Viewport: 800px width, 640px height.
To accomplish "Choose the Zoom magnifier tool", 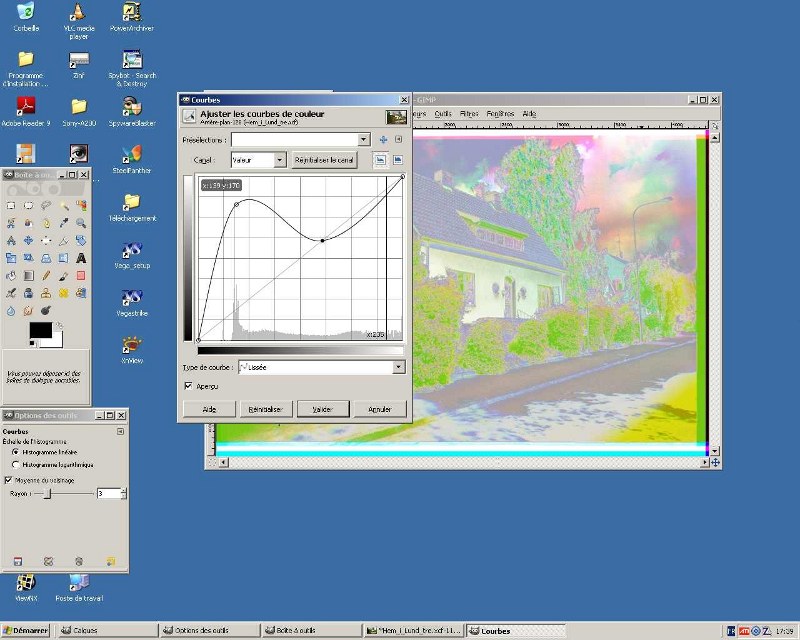I will pos(81,223).
